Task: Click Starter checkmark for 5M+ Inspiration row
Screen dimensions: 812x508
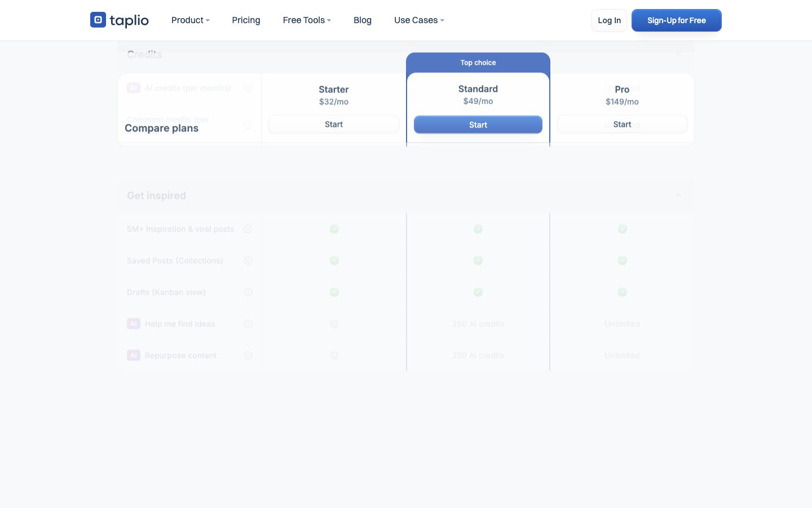Action: point(334,229)
